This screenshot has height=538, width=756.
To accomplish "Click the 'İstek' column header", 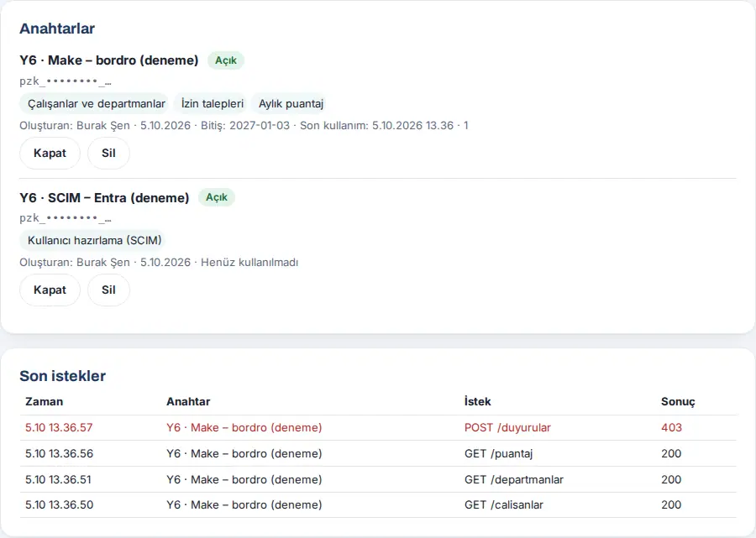I will coord(477,402).
